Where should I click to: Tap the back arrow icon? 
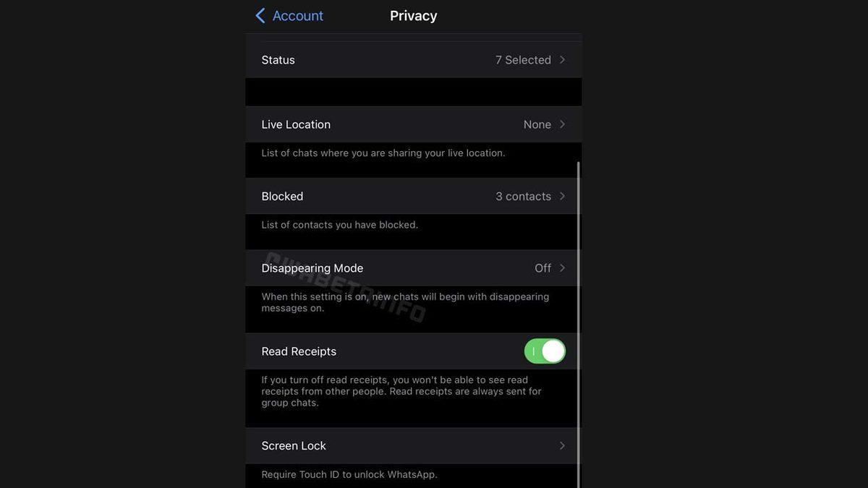260,16
